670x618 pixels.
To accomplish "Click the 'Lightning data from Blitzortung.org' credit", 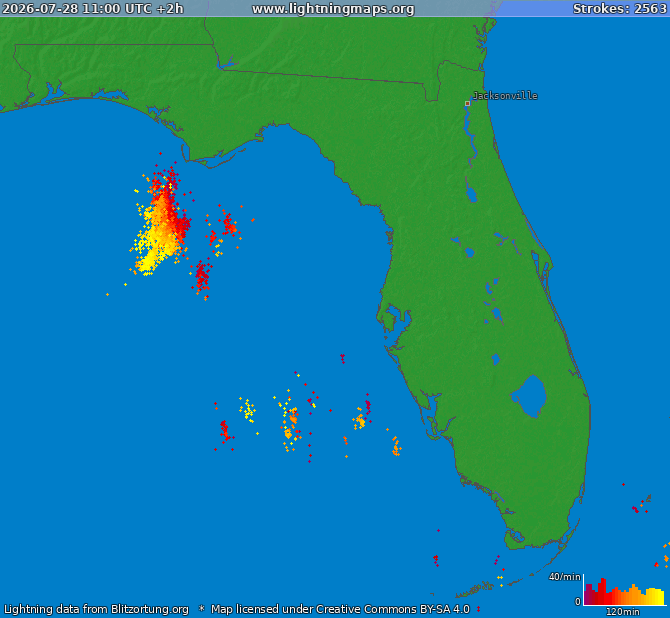I will pyautogui.click(x=96, y=609).
